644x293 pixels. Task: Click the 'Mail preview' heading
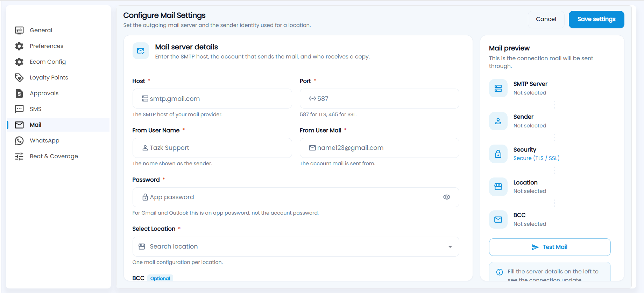pos(509,48)
